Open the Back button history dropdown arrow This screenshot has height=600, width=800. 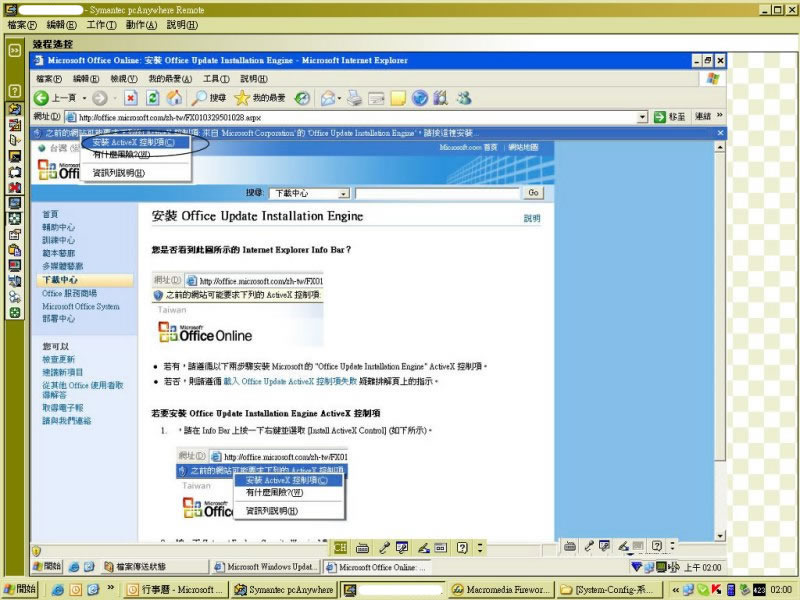[85, 98]
